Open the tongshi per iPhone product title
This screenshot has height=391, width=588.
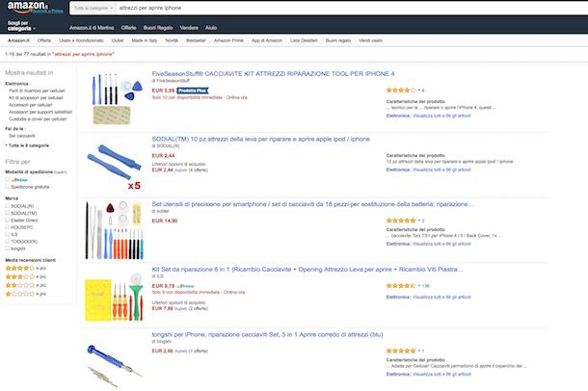click(x=267, y=334)
